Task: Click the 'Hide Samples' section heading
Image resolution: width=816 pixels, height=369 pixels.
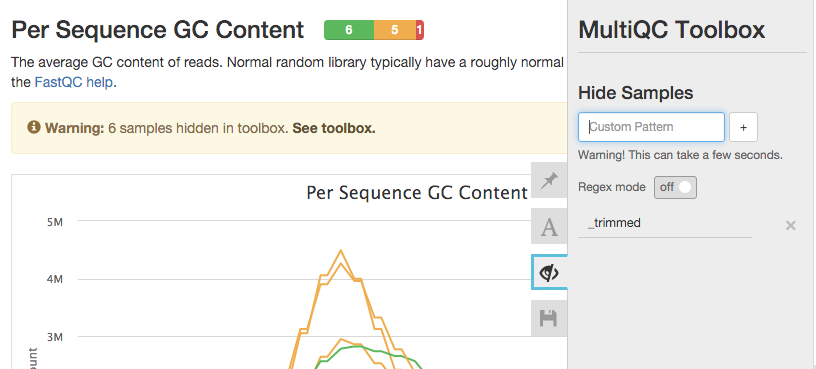Action: click(635, 93)
